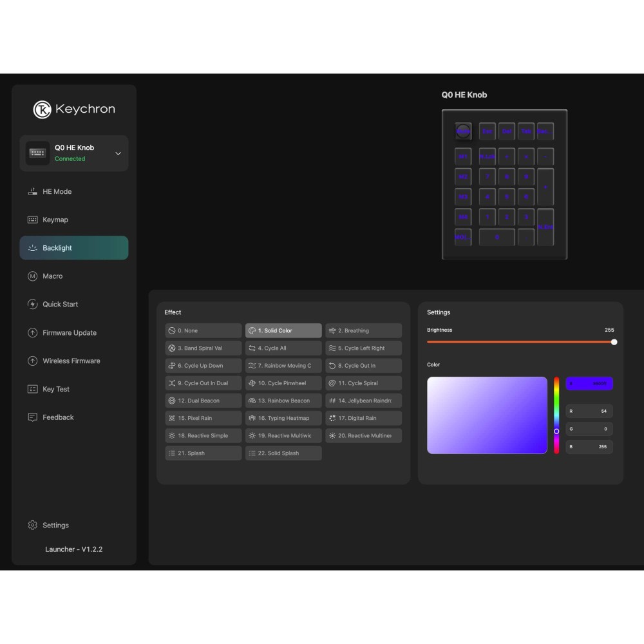Choose the 12. Dual Beacon effect
This screenshot has height=644, width=644.
[x=204, y=401]
